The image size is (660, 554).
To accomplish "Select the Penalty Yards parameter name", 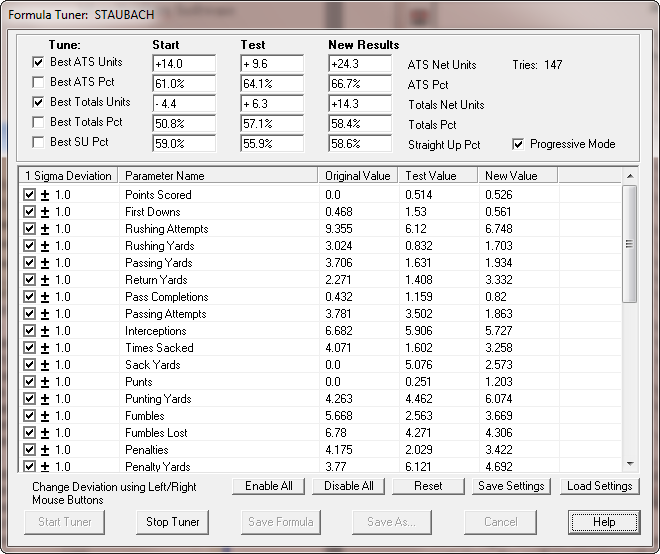I will [158, 466].
